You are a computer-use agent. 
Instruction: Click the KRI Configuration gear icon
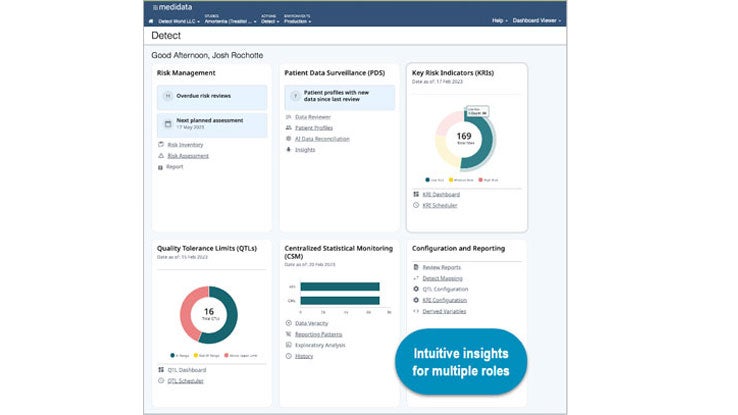(x=416, y=300)
